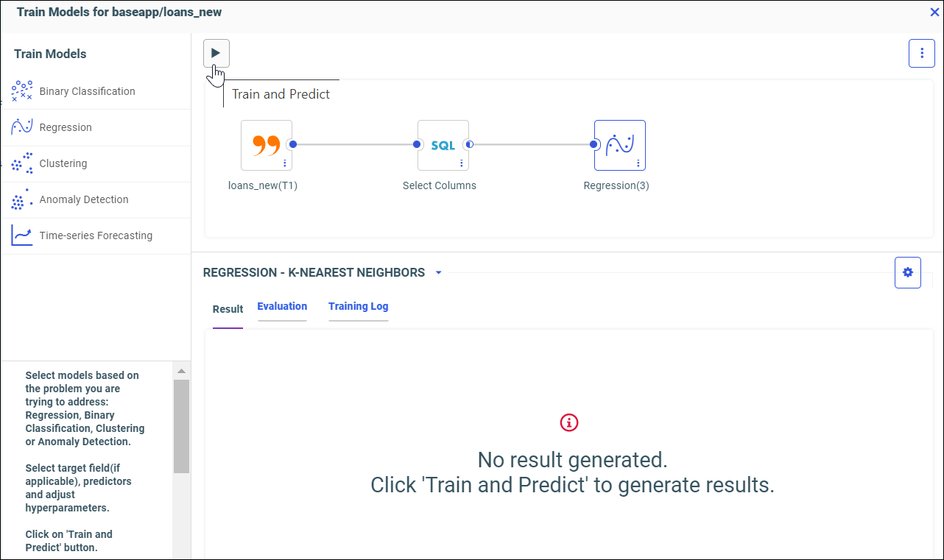The width and height of the screenshot is (944, 560).
Task: Expand the Regression - K-Nearest Neighbors dropdown arrow
Action: [439, 273]
